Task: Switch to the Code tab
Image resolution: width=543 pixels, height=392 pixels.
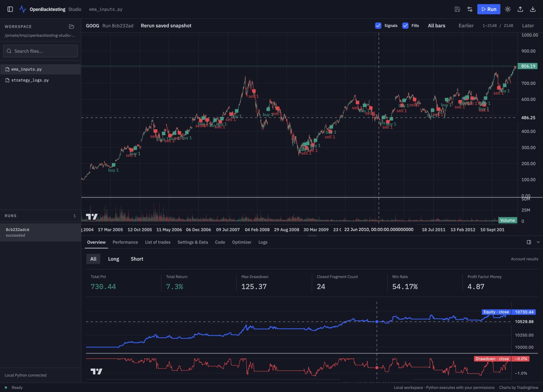Action: pyautogui.click(x=220, y=242)
